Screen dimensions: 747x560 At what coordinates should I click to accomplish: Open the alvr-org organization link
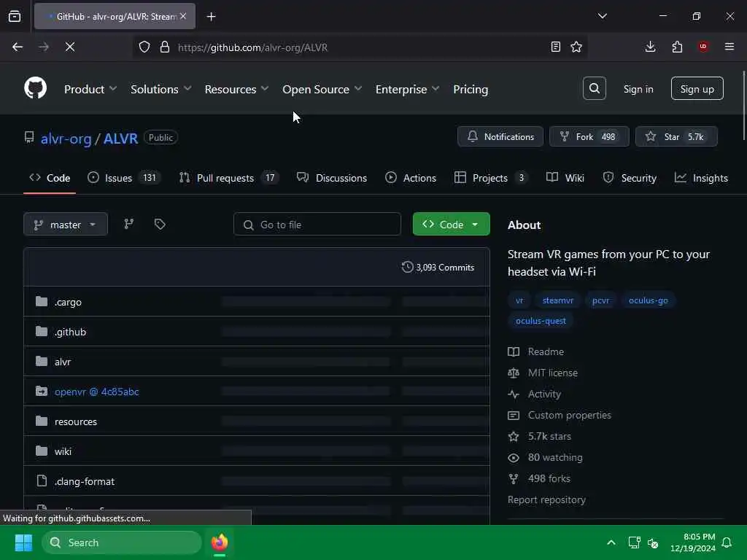[66, 139]
